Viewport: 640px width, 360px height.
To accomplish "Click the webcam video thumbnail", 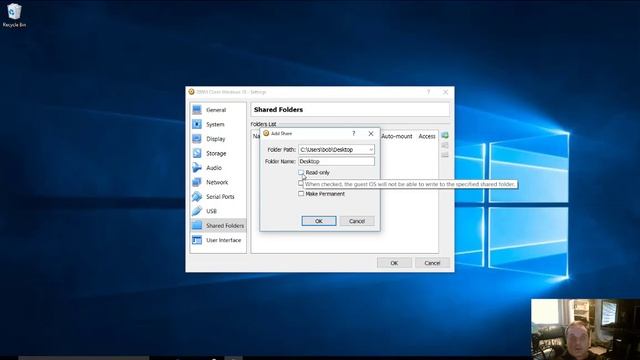I will point(585,329).
